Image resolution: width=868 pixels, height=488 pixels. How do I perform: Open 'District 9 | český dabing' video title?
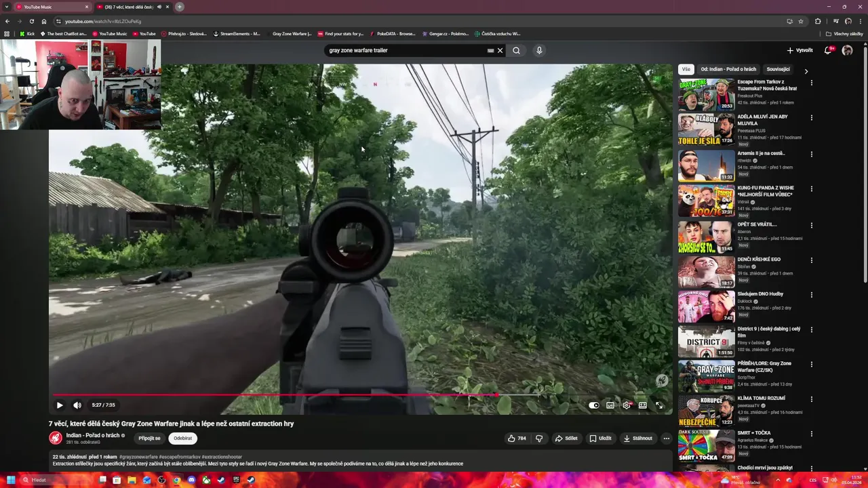click(769, 332)
